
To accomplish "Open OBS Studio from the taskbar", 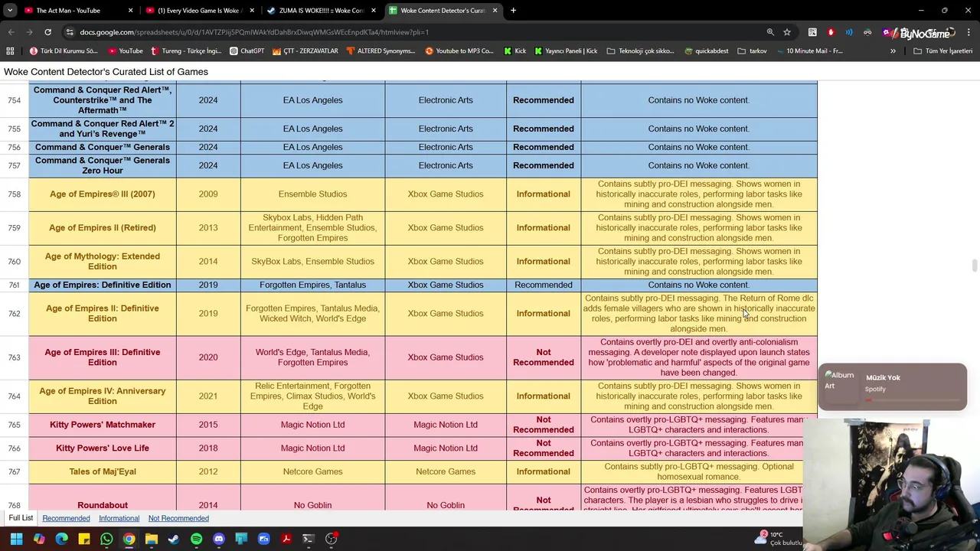I will point(332,540).
